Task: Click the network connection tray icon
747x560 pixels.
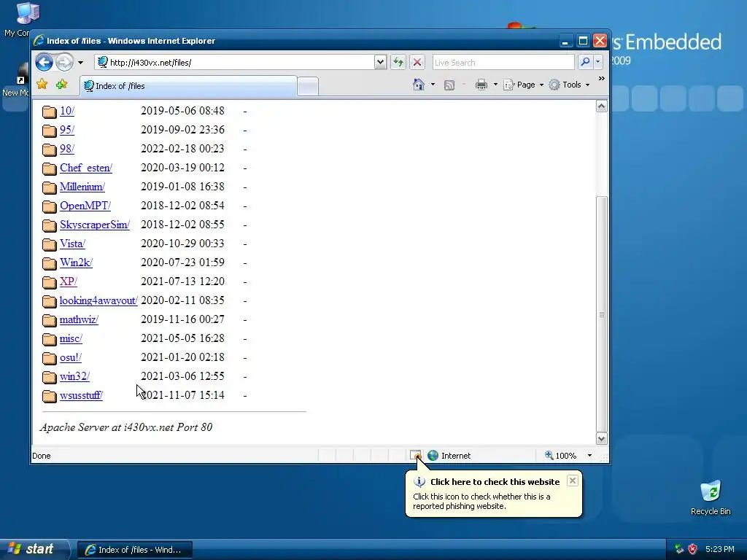Action: [679, 549]
